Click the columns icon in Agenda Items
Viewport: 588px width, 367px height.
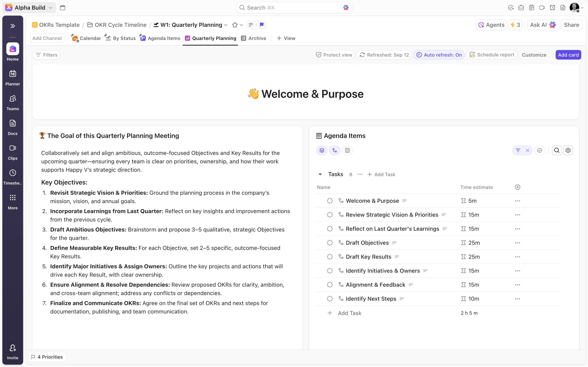coord(347,150)
